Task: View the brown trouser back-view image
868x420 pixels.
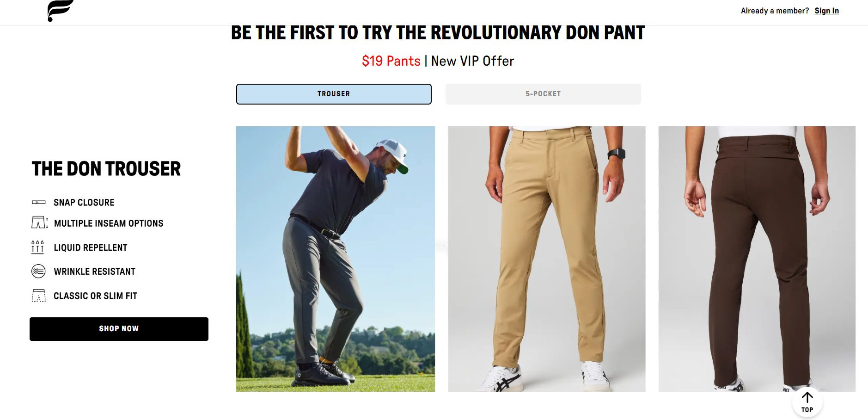Action: click(x=757, y=259)
